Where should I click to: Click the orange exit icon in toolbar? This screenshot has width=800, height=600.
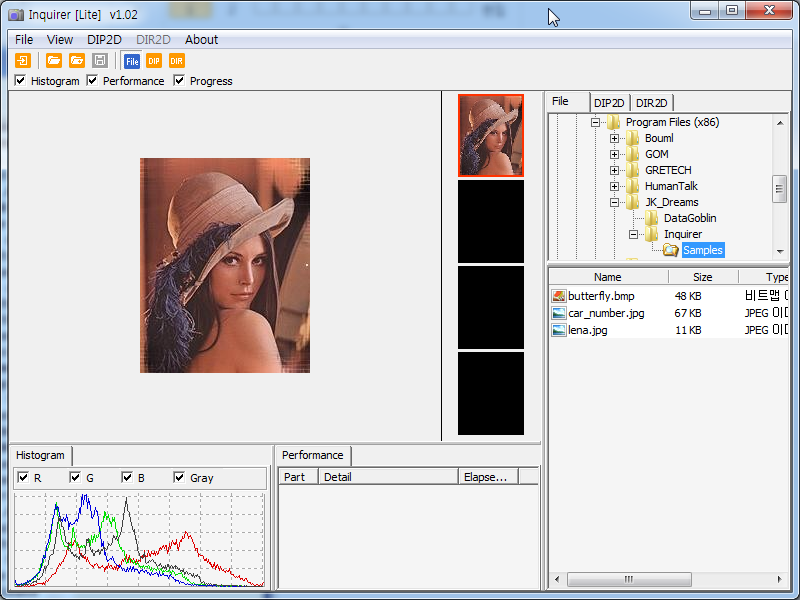(x=23, y=61)
